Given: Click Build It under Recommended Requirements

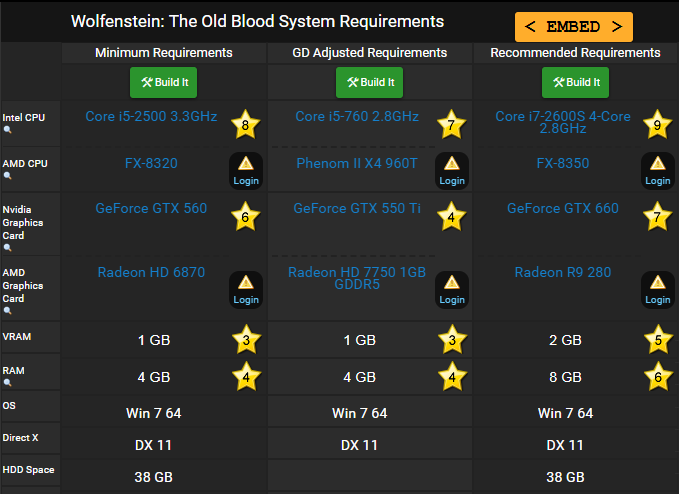Looking at the screenshot, I should (x=576, y=82).
